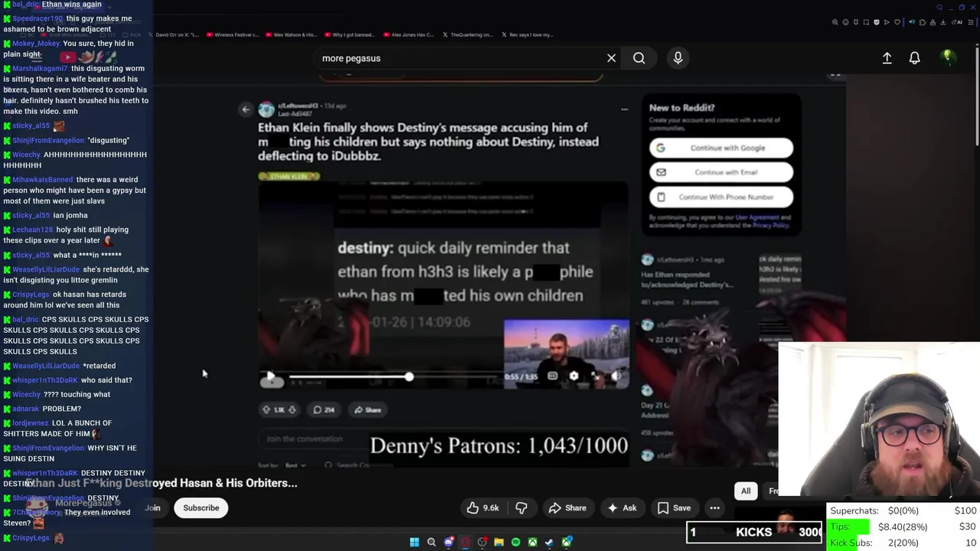The image size is (980, 551).
Task: Subscribe to the MorePegasus channel
Action: (201, 507)
